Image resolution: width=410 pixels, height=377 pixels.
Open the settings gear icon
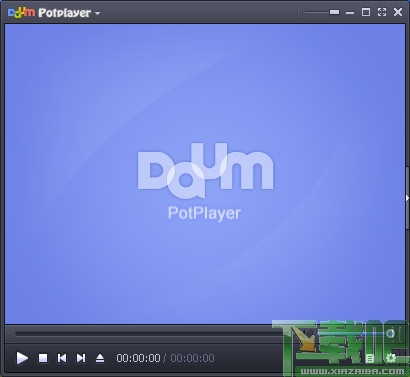coord(391,358)
